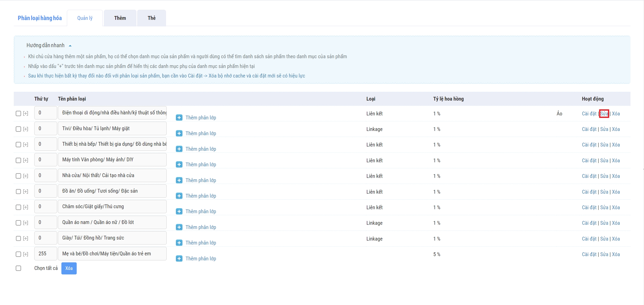Tick the Chọn tất cả checkbox

coord(18,268)
